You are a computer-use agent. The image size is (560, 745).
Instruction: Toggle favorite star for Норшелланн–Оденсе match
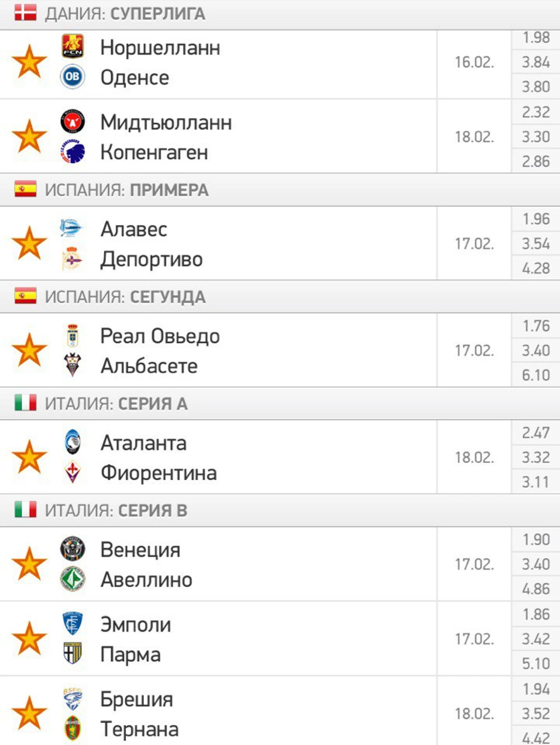coord(29,61)
